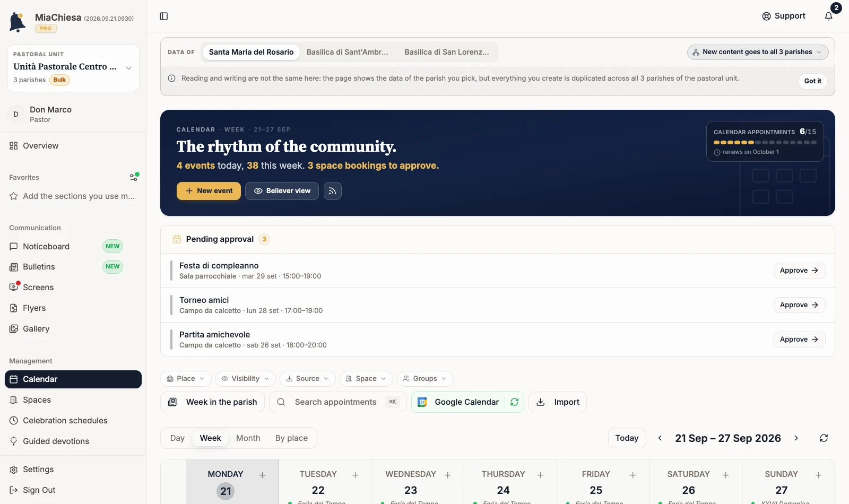
Task: Go to the previous week arrow
Action: [x=660, y=438]
